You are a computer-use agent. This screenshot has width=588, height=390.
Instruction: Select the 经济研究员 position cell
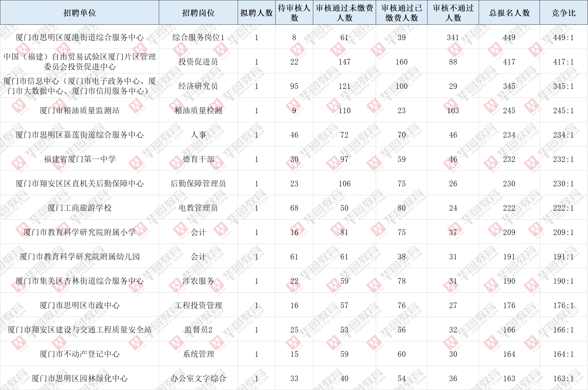(198, 86)
